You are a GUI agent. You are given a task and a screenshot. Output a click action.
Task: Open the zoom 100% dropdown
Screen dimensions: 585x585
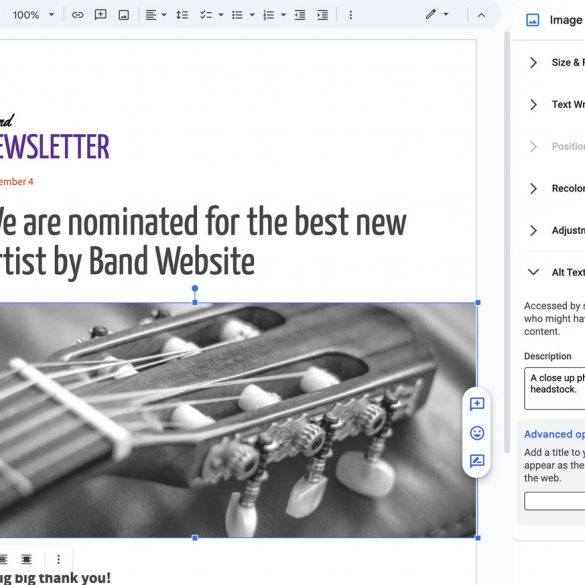pos(34,15)
